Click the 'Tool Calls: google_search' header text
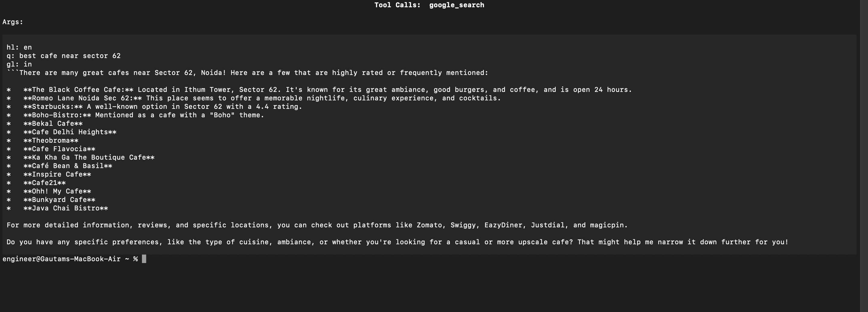 pyautogui.click(x=429, y=5)
